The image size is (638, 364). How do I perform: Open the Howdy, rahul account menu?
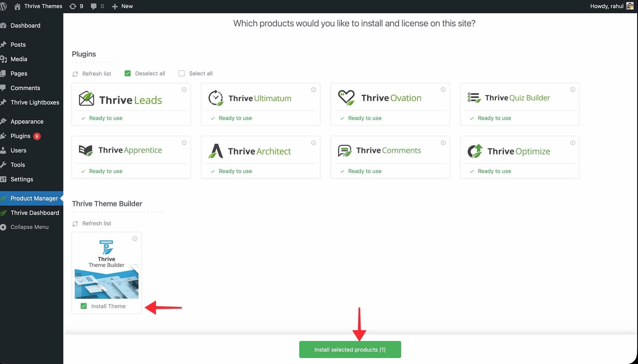point(606,6)
